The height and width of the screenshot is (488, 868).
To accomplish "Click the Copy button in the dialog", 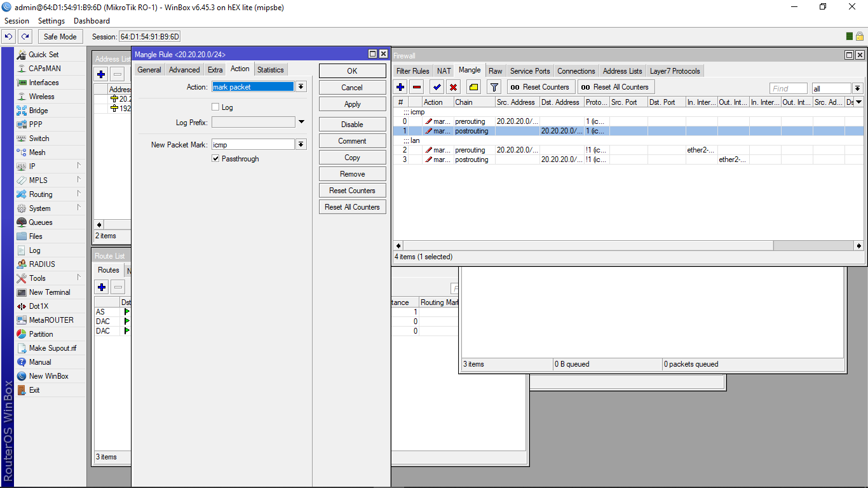I will pyautogui.click(x=352, y=158).
